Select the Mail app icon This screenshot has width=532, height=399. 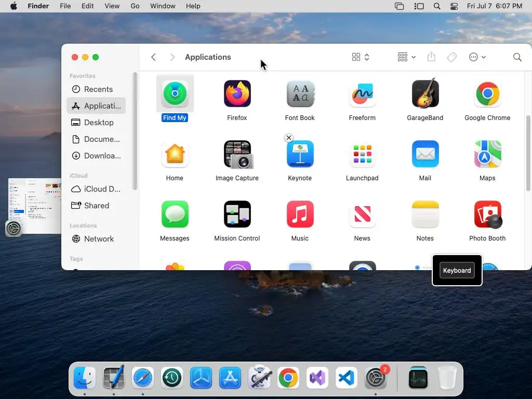tap(425, 154)
